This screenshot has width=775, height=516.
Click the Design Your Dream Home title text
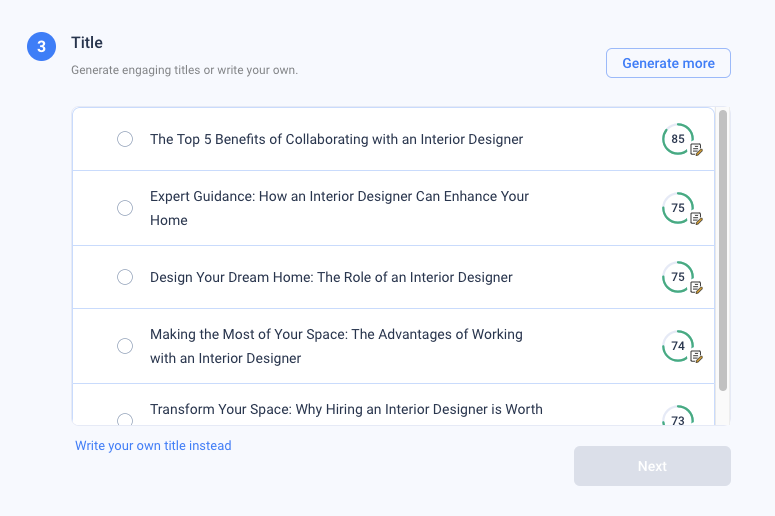click(x=331, y=277)
